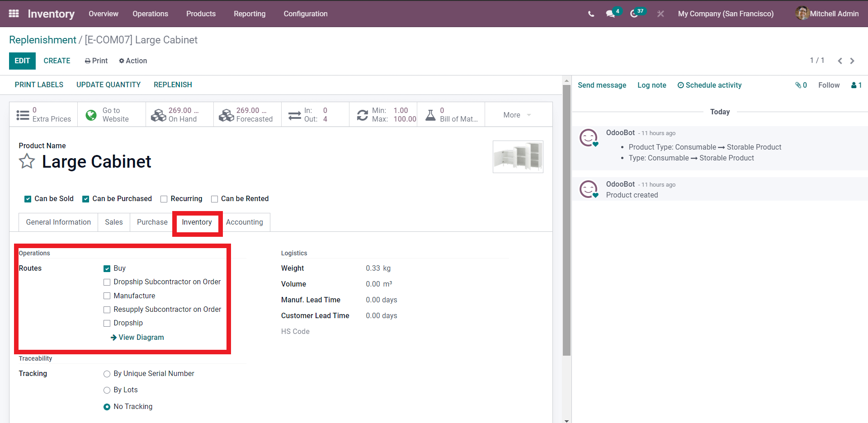Open the Configuration menu

[x=306, y=14]
